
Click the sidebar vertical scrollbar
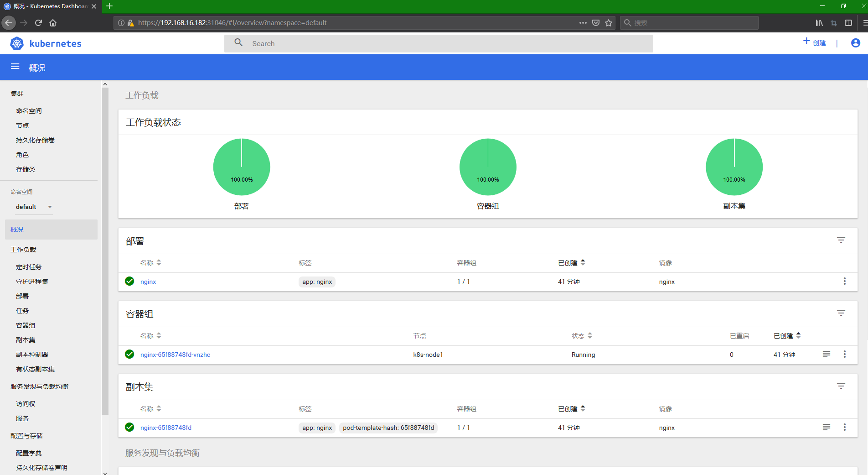105,251
